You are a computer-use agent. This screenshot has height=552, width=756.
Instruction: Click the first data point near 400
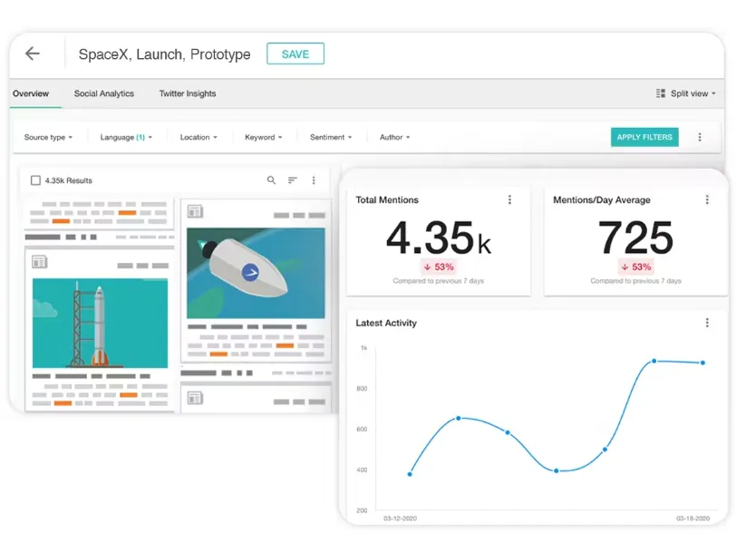(410, 474)
